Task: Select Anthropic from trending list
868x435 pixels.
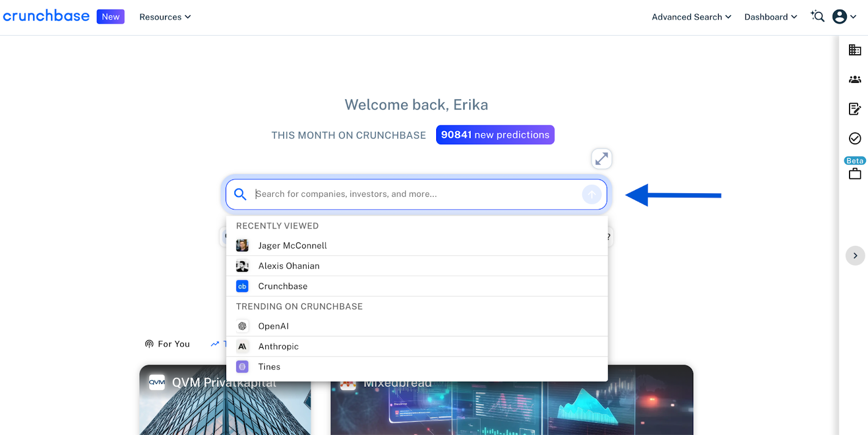Action: pyautogui.click(x=417, y=347)
